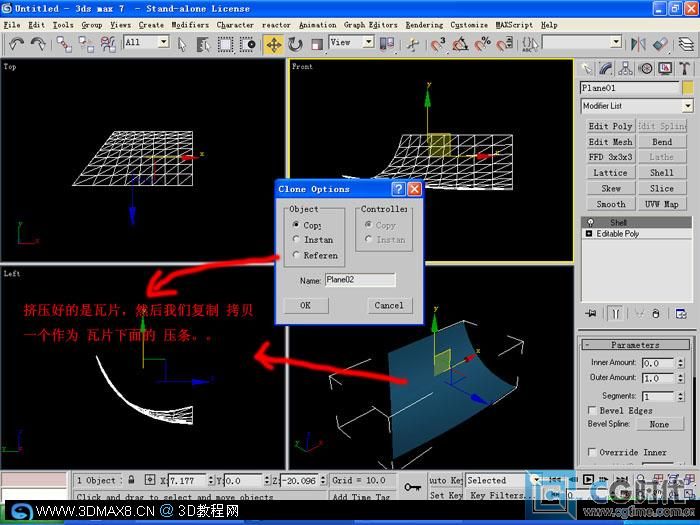Open the Selected key filter dropdown
Image resolution: width=700 pixels, height=525 pixels.
(536, 480)
